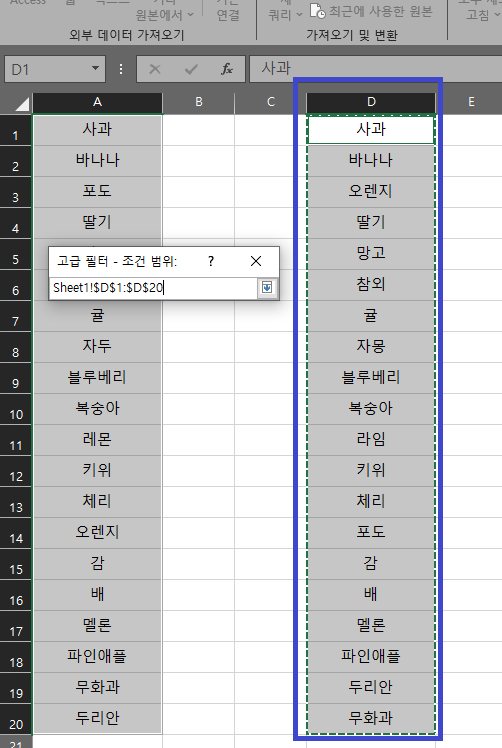Select cell D7 containing 귤
Screen dimensions: 502x748
click(x=371, y=316)
